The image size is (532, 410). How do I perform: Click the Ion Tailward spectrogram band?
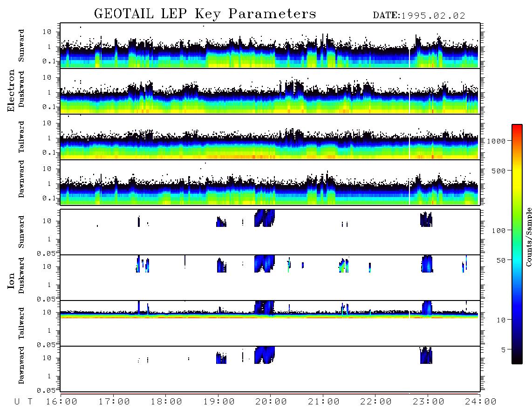point(269,314)
